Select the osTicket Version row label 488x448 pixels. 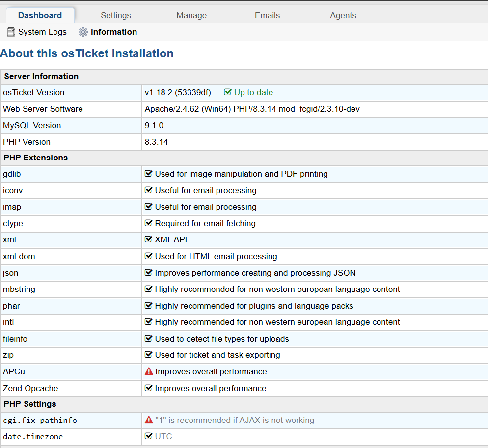[x=33, y=92]
